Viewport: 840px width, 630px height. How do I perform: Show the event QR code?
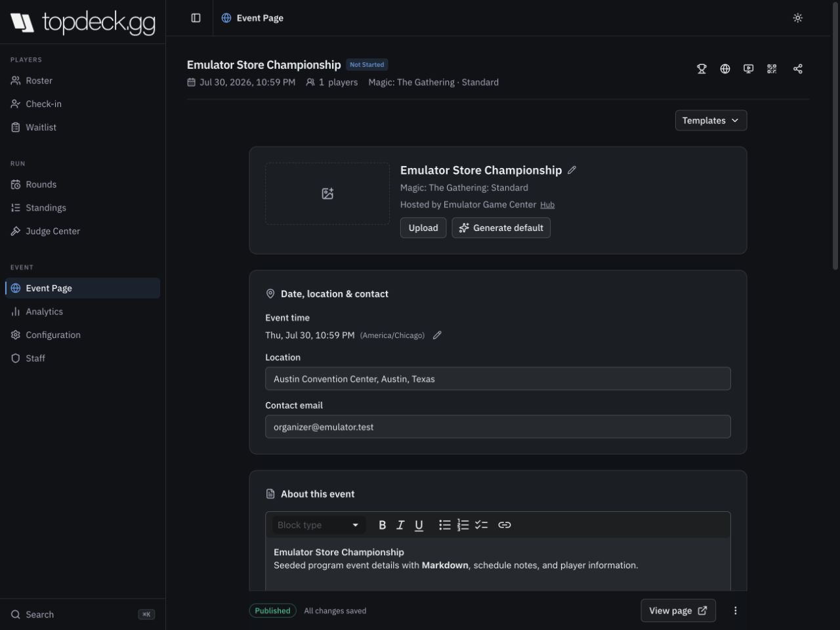click(x=772, y=69)
